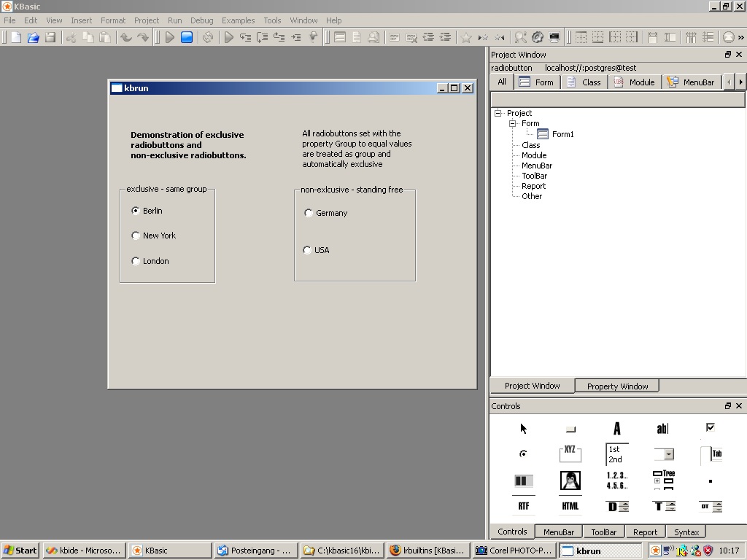Select the New York radio button
Viewport: 747px width, 560px height.
(136, 236)
